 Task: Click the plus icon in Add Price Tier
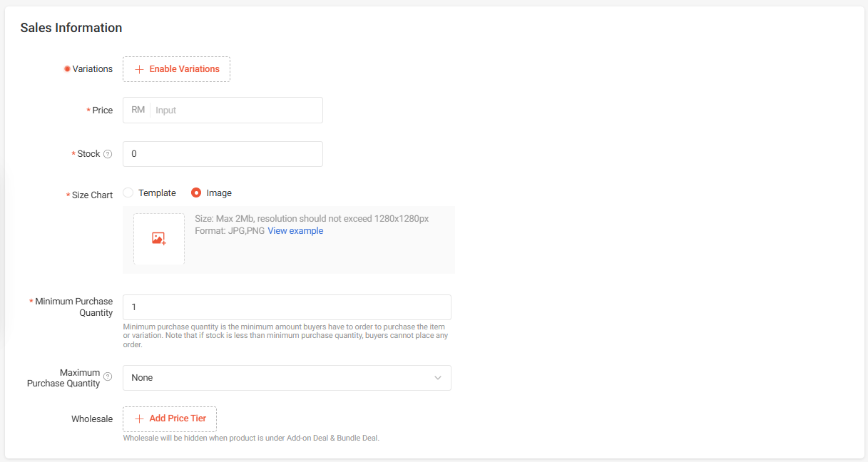point(139,419)
